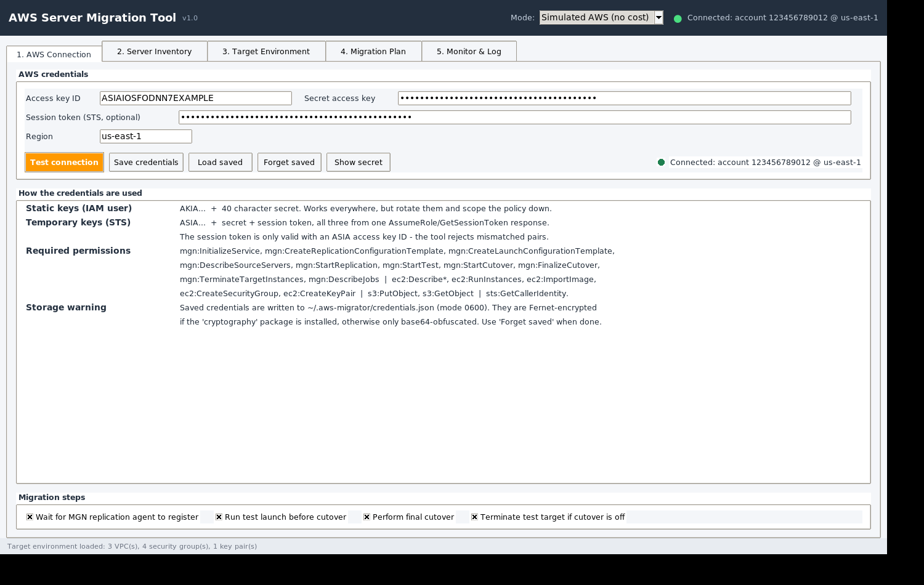Click the 'AWS Server Migration Tool' title
Screen dimensions: 924x585
92,18
